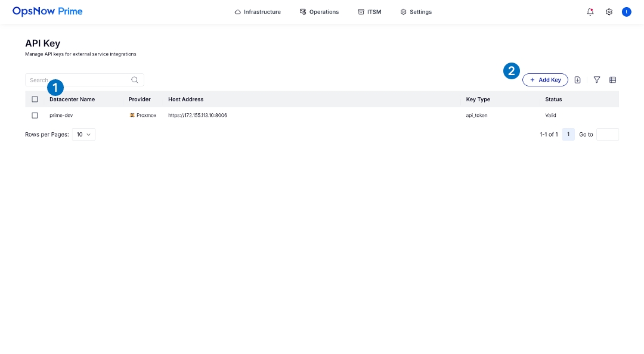644x354 pixels.
Task: Open the ITSM menu
Action: (370, 12)
